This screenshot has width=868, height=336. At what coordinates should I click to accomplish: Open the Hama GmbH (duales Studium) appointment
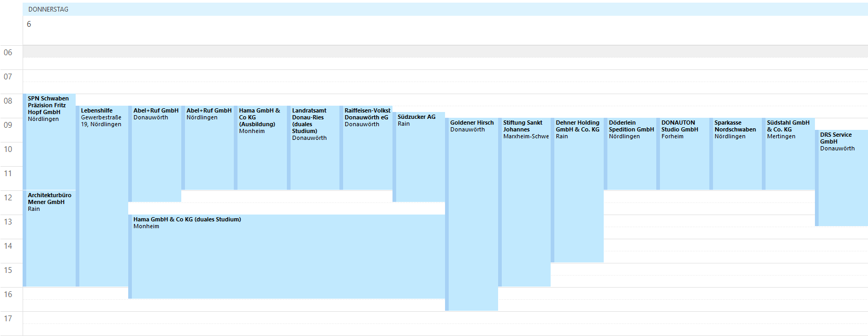pos(287,257)
